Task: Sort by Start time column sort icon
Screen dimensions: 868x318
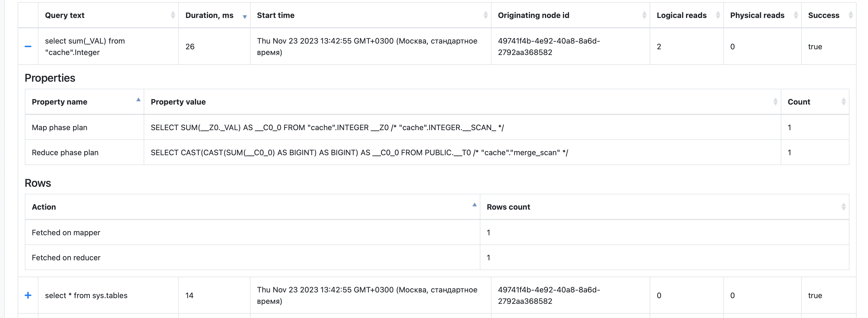Action: click(x=485, y=15)
